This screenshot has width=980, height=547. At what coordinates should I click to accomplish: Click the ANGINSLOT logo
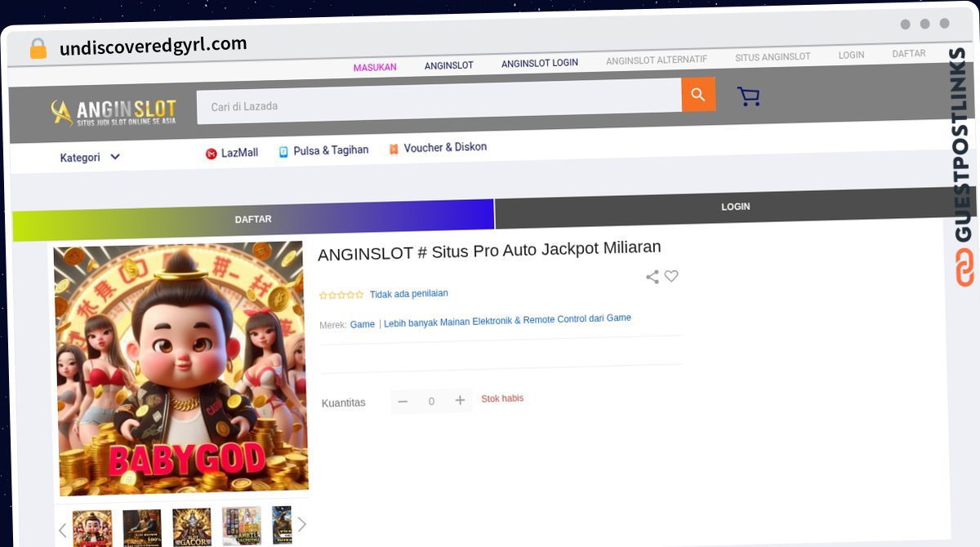[x=114, y=113]
